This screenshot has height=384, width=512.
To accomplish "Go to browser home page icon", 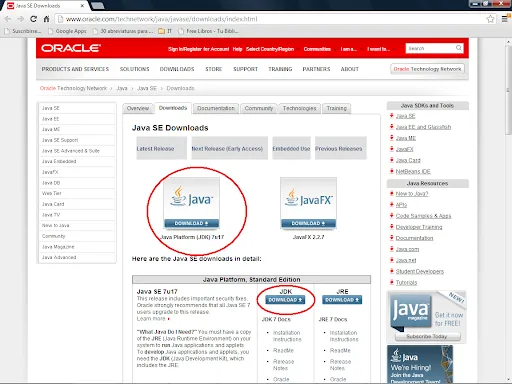I will tap(46, 19).
